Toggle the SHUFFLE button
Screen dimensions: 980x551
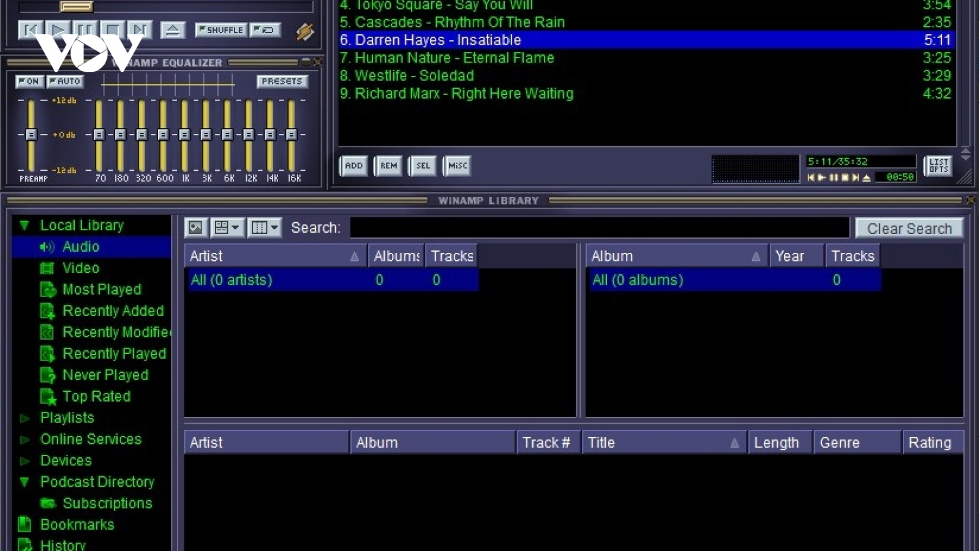(x=221, y=29)
